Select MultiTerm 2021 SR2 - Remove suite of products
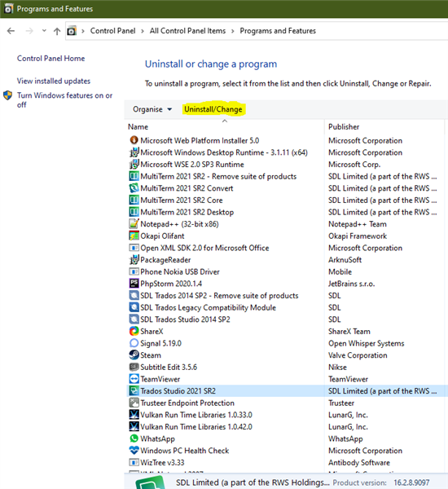This screenshot has height=489, width=448. click(x=218, y=176)
